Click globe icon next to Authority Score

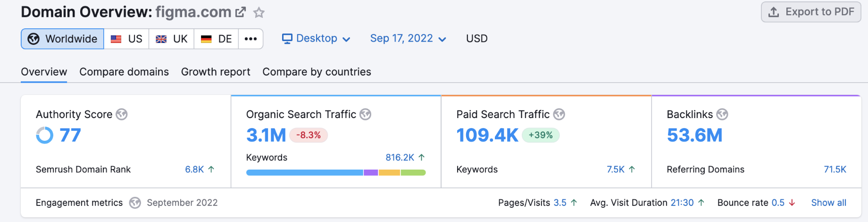(x=122, y=114)
